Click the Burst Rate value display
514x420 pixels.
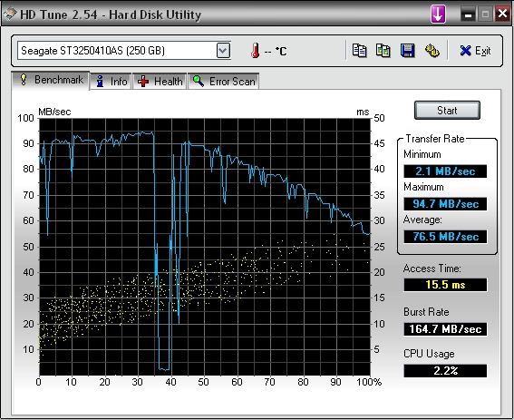(x=445, y=328)
